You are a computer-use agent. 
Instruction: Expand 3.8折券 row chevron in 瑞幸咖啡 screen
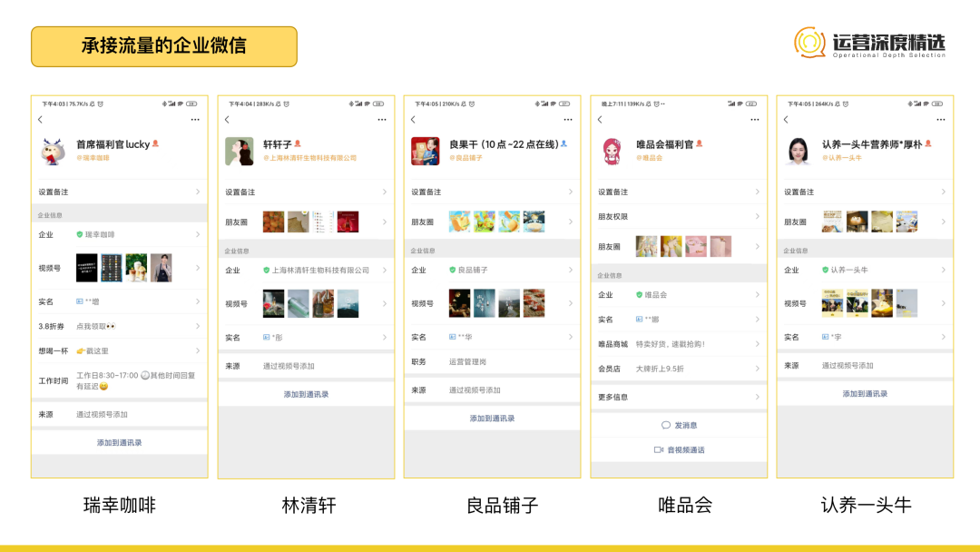198,326
